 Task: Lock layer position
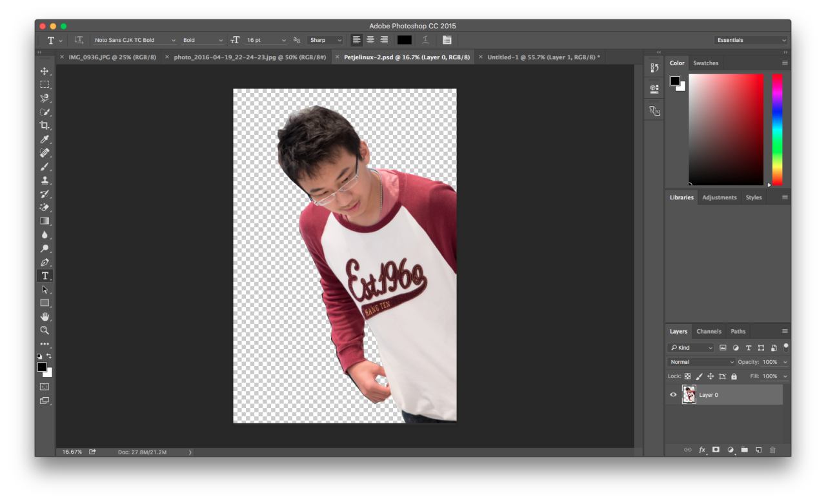click(x=710, y=376)
